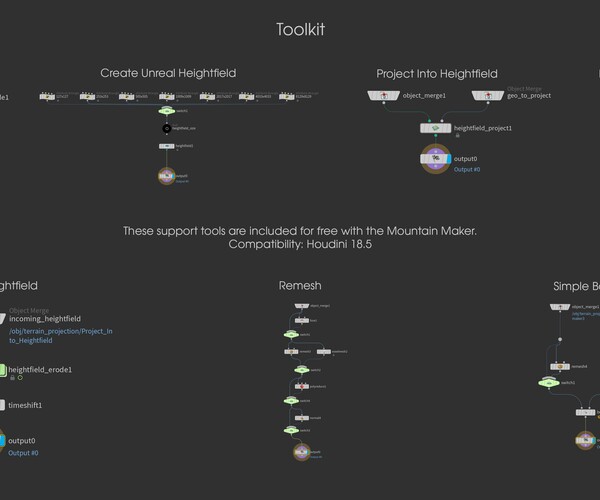The width and height of the screenshot is (600, 500).
Task: Click output node at bottom of Remesh network
Action: point(301,452)
